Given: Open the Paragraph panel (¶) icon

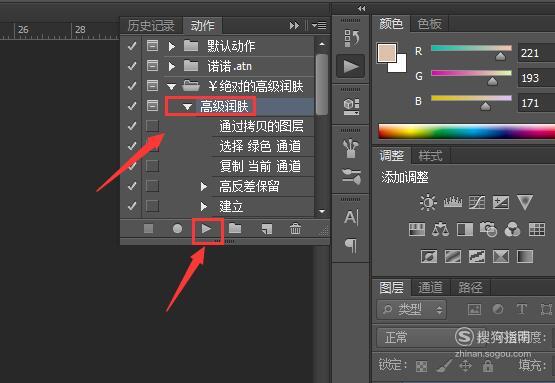Looking at the screenshot, I should click(351, 245).
